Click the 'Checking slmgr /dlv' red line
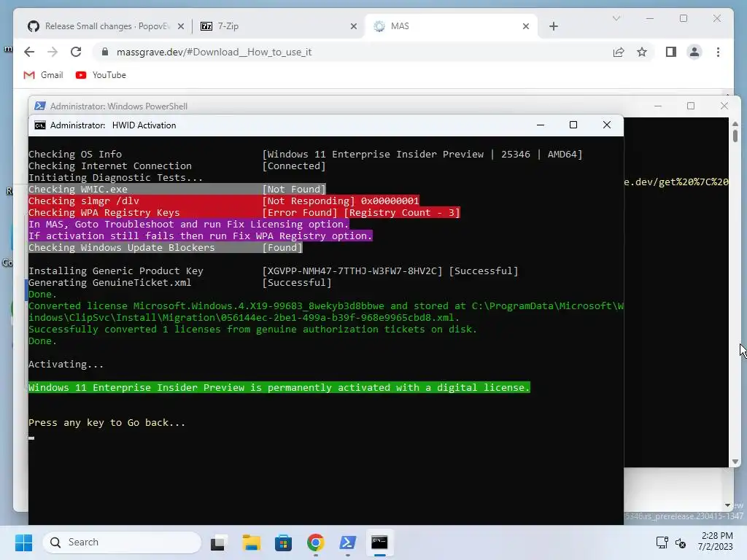The image size is (747, 560). click(224, 201)
